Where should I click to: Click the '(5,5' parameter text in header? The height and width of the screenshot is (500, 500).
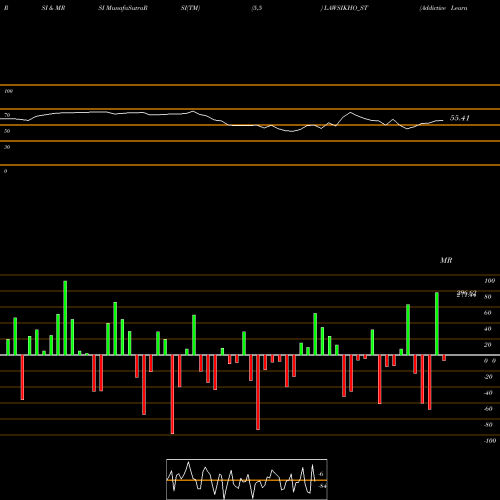tap(257, 8)
